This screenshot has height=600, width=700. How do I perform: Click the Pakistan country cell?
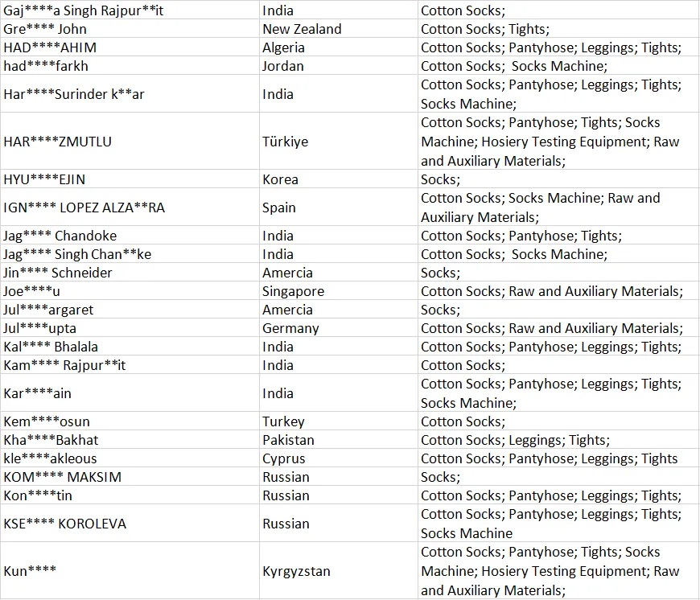pyautogui.click(x=339, y=439)
